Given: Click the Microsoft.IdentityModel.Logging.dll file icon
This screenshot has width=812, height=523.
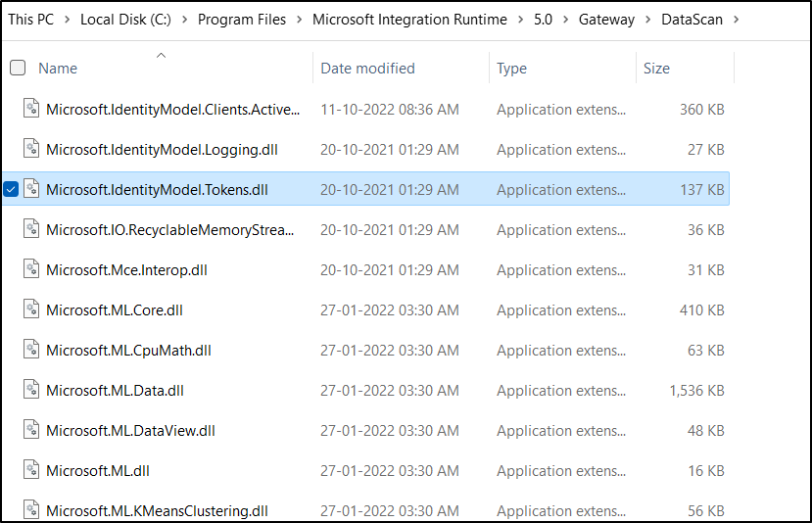Looking at the screenshot, I should click(x=31, y=149).
